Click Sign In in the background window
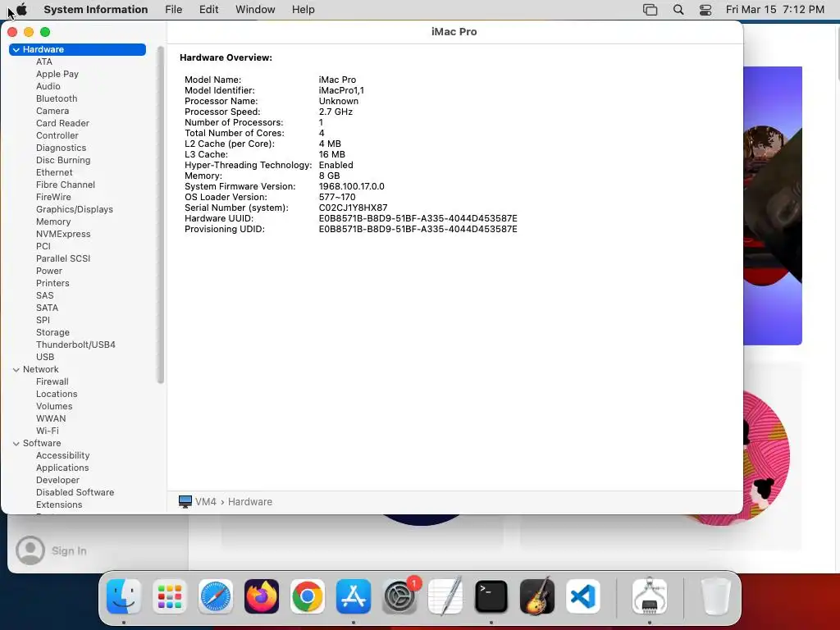The width and height of the screenshot is (840, 630). pyautogui.click(x=69, y=550)
